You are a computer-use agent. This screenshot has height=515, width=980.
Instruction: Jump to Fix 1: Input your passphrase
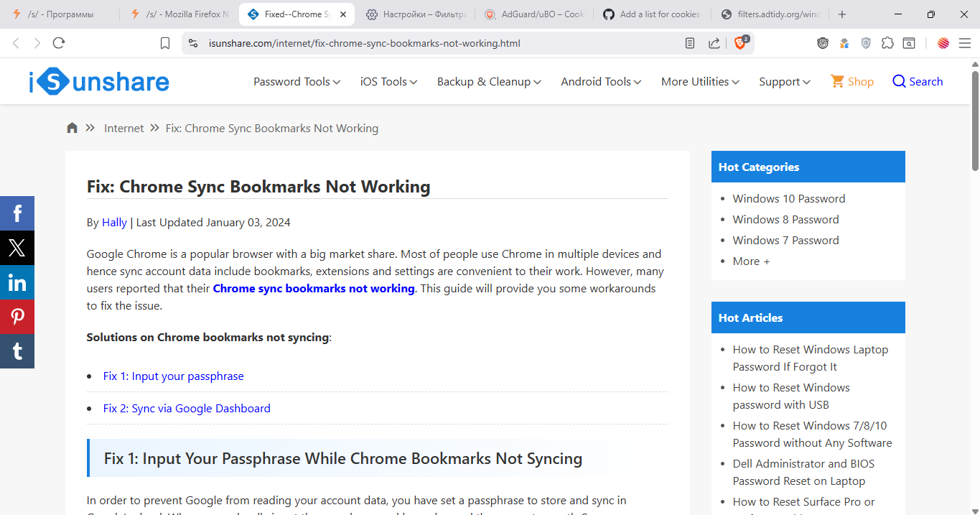174,376
